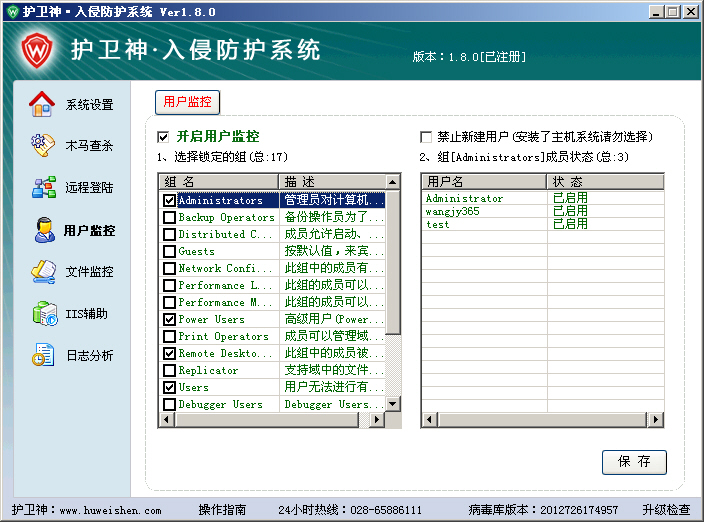
Task: Go to 木马查杀 menu label
Action: pos(89,145)
